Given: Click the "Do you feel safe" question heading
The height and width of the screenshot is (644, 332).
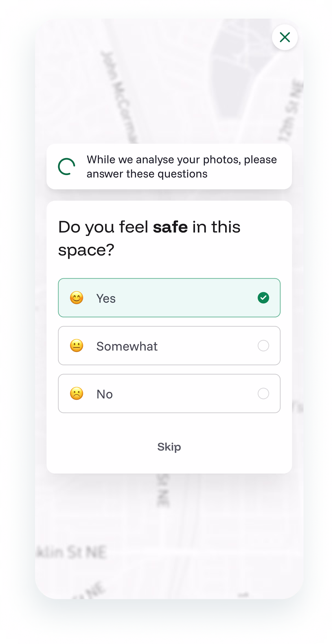Looking at the screenshot, I should point(149,238).
